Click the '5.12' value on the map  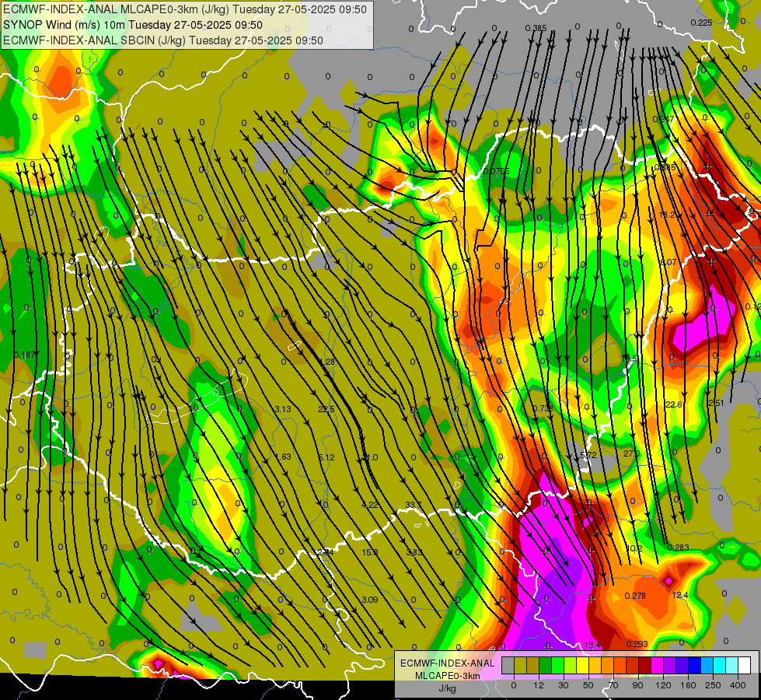(326, 457)
